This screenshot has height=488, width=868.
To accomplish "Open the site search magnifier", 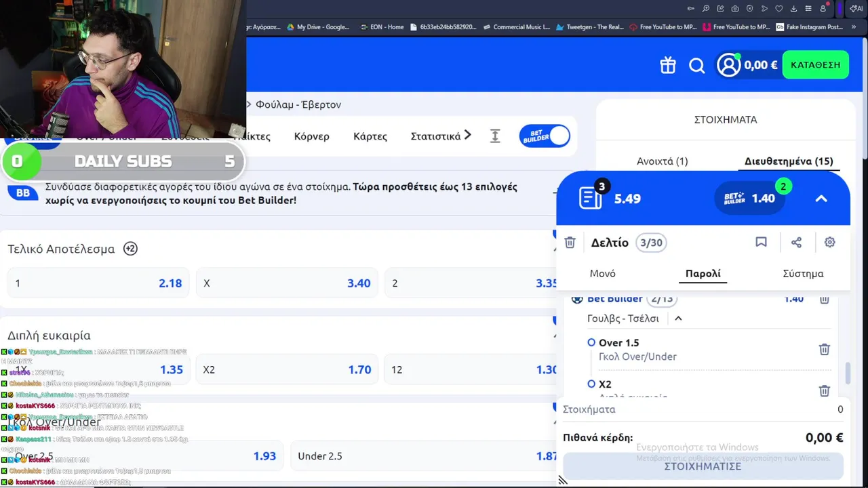I will tap(697, 66).
